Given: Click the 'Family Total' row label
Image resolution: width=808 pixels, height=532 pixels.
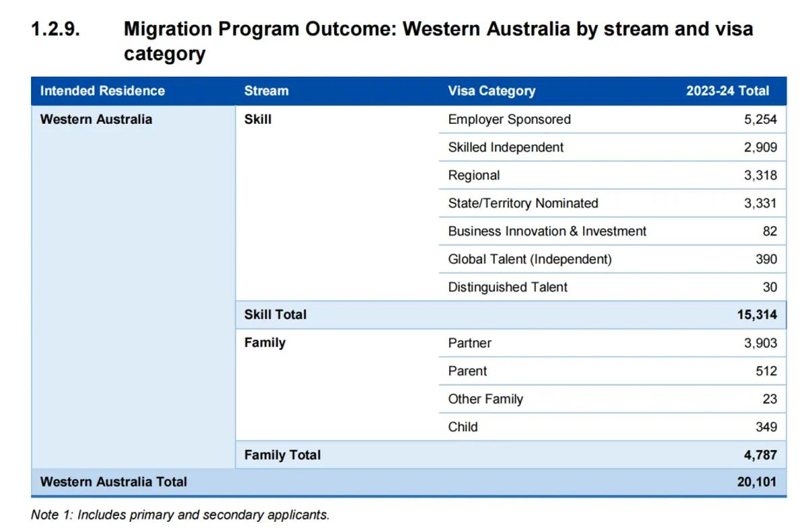Looking at the screenshot, I should coord(283,455).
